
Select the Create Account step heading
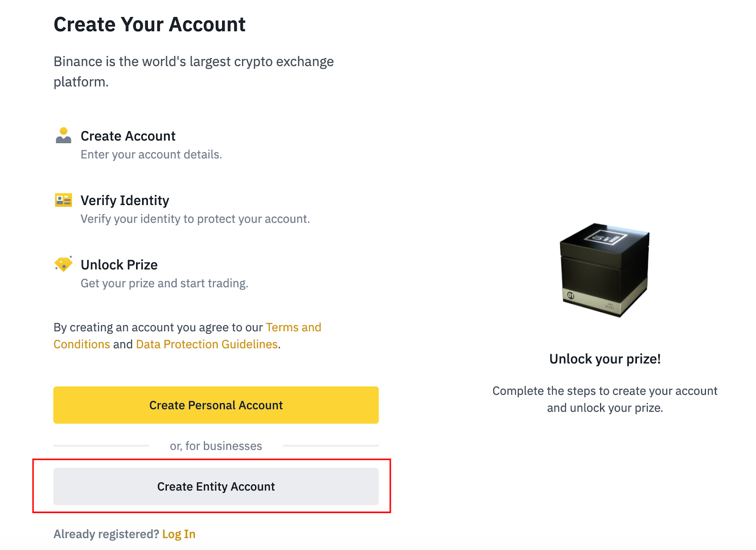[128, 136]
